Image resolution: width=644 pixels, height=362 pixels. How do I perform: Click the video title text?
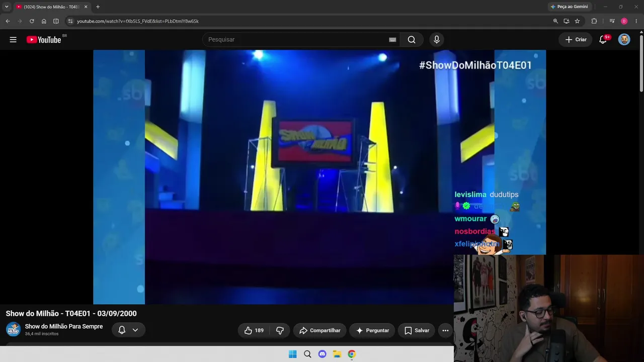tap(71, 313)
